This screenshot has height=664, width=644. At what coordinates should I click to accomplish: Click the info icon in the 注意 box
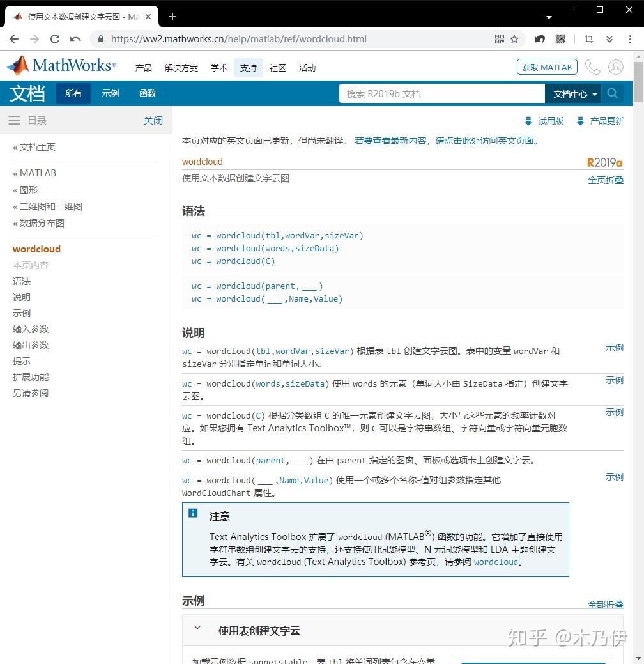tap(193, 513)
